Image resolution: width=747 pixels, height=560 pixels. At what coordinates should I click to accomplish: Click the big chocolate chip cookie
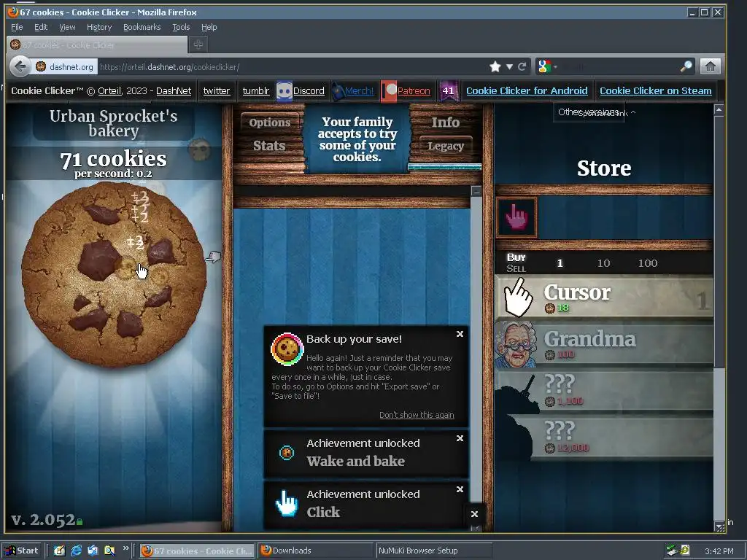(115, 275)
